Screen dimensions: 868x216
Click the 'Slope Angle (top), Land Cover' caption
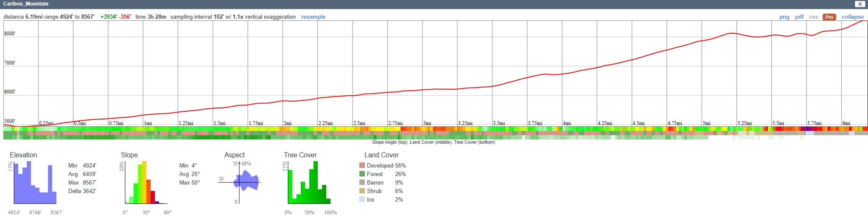(x=434, y=142)
